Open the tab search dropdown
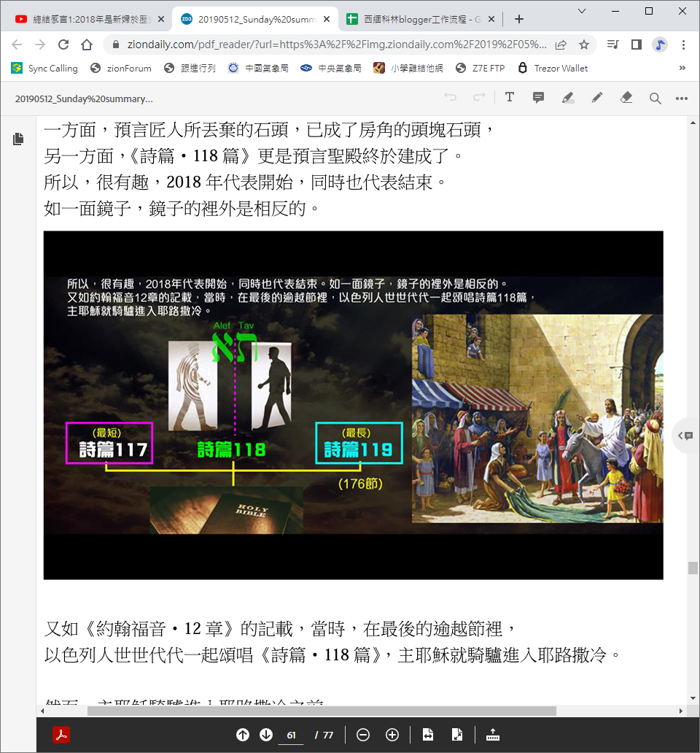 [x=581, y=11]
